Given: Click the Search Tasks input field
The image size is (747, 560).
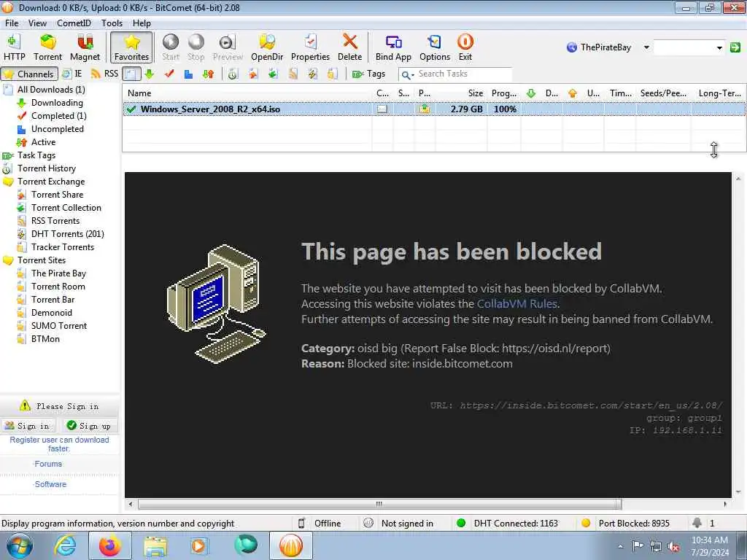Looking at the screenshot, I should [463, 74].
